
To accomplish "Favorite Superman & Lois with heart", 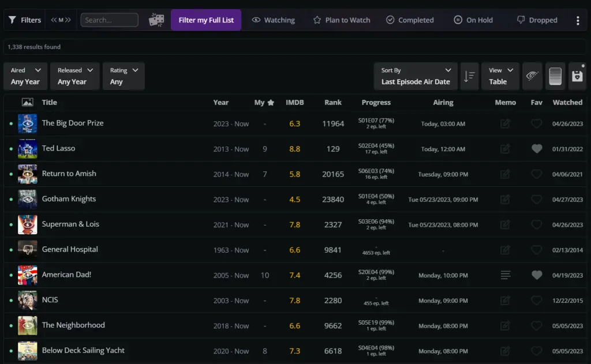I will [536, 224].
